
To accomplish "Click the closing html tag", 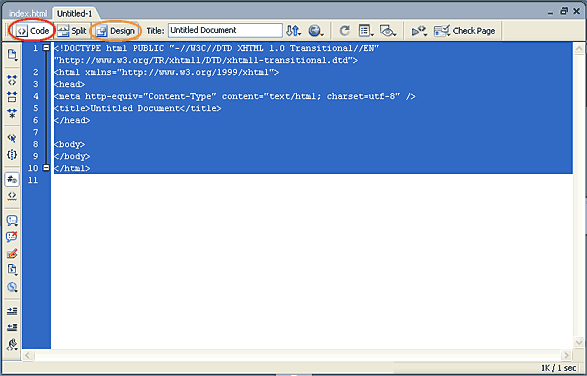I will (x=72, y=168).
